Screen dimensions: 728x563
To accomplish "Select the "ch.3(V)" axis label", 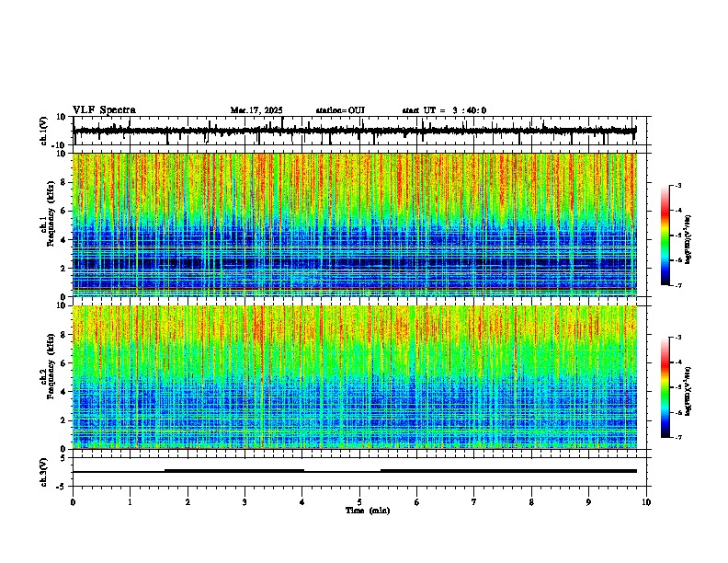I will click(44, 472).
